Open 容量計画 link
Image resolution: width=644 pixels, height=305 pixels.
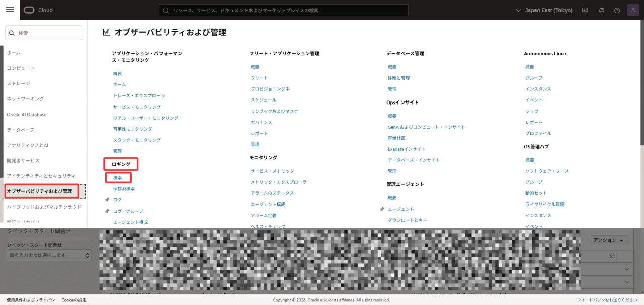point(396,138)
